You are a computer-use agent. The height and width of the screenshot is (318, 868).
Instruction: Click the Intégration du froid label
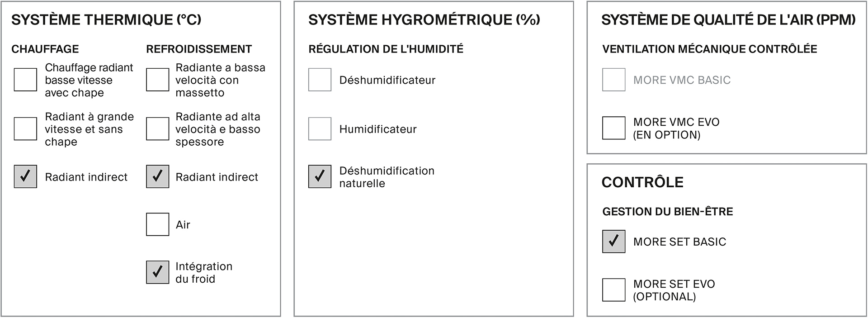pos(204,272)
